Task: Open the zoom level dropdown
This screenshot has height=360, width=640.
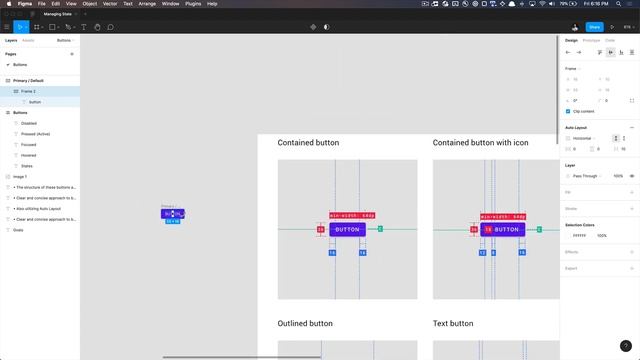Action: point(629,27)
